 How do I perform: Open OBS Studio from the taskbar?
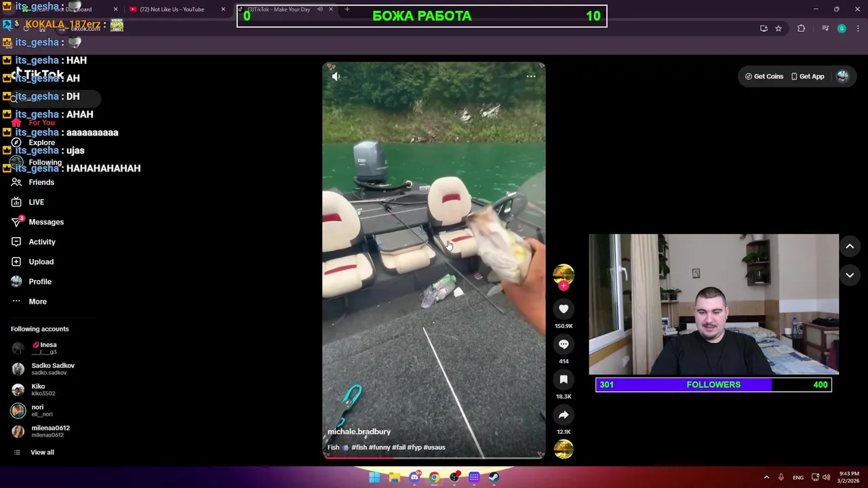click(x=454, y=477)
